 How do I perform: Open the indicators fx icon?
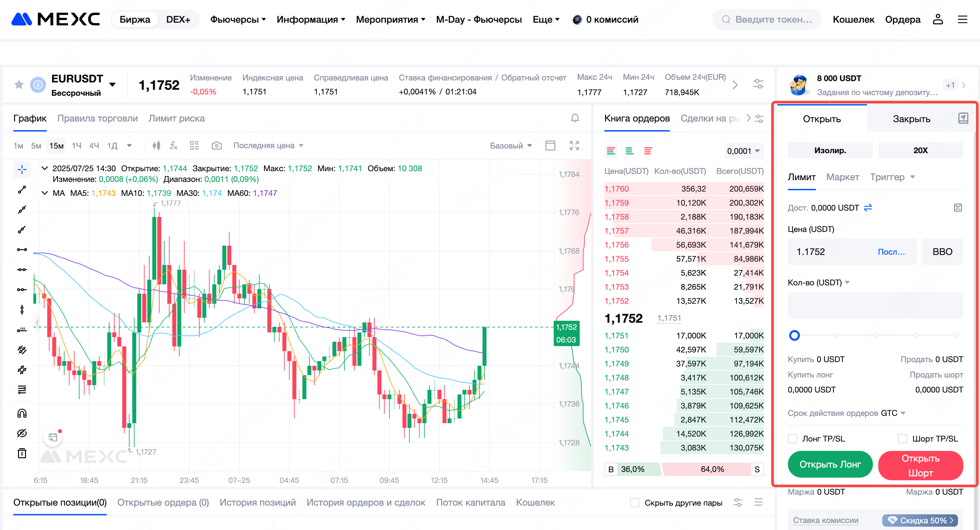pyautogui.click(x=173, y=146)
